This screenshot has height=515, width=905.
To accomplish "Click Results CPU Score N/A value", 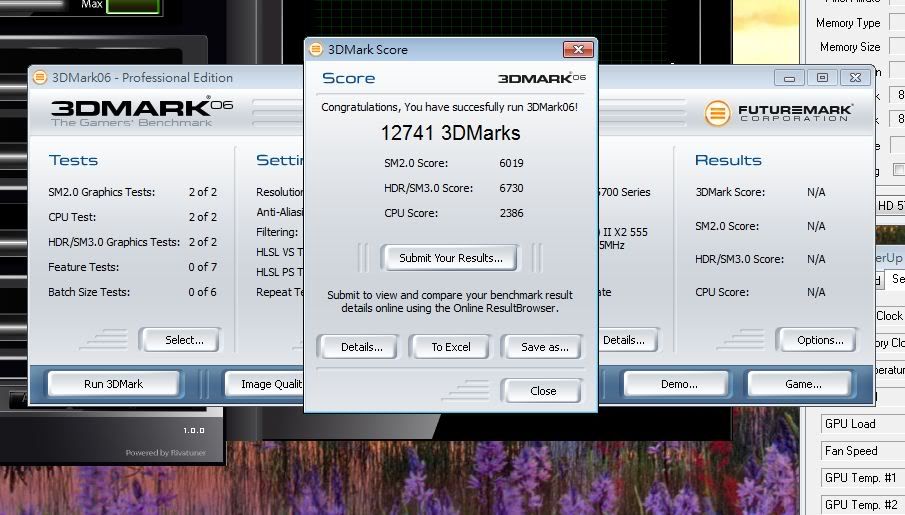I will click(816, 292).
